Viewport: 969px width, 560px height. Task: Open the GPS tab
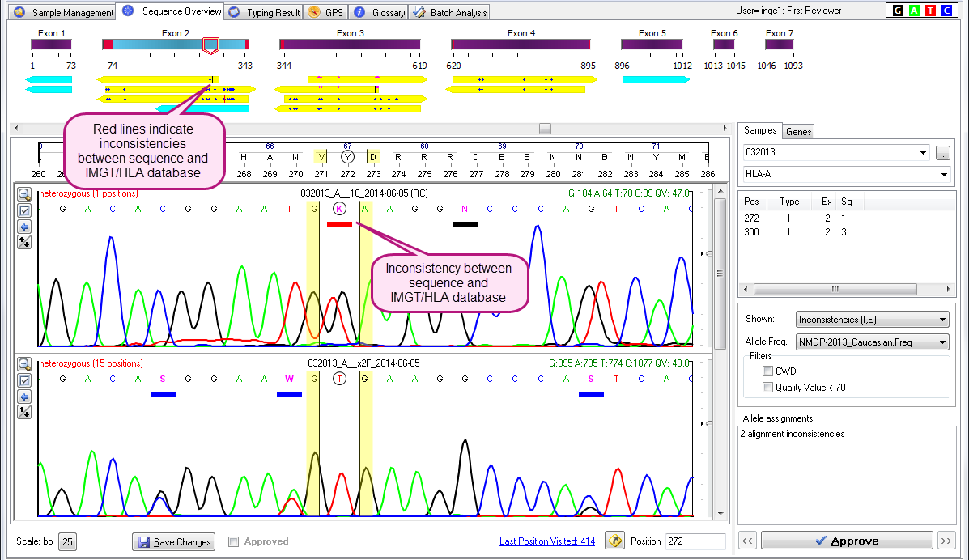point(325,12)
